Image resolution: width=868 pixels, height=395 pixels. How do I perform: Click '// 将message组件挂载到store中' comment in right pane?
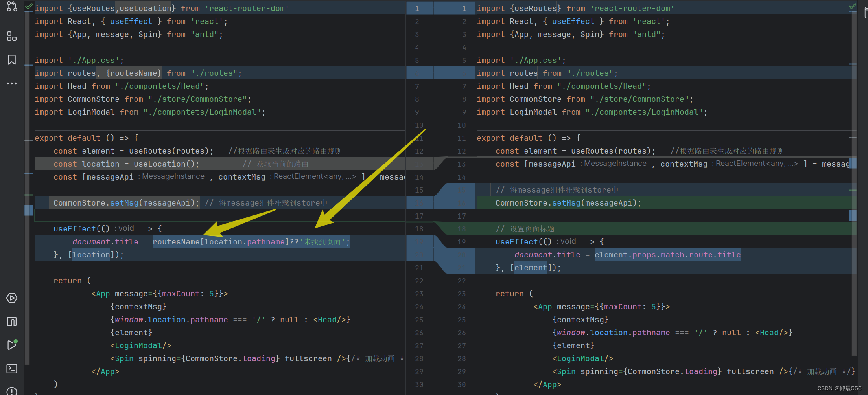point(557,190)
